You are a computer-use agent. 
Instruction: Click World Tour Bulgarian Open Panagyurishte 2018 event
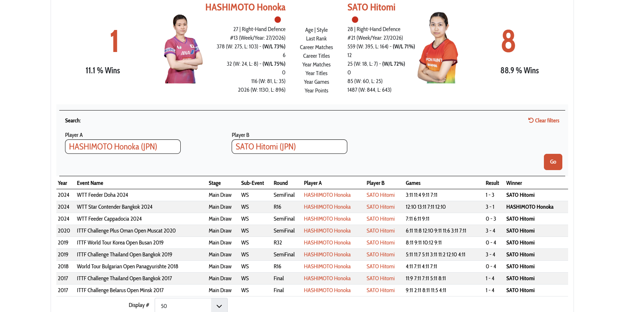click(128, 266)
